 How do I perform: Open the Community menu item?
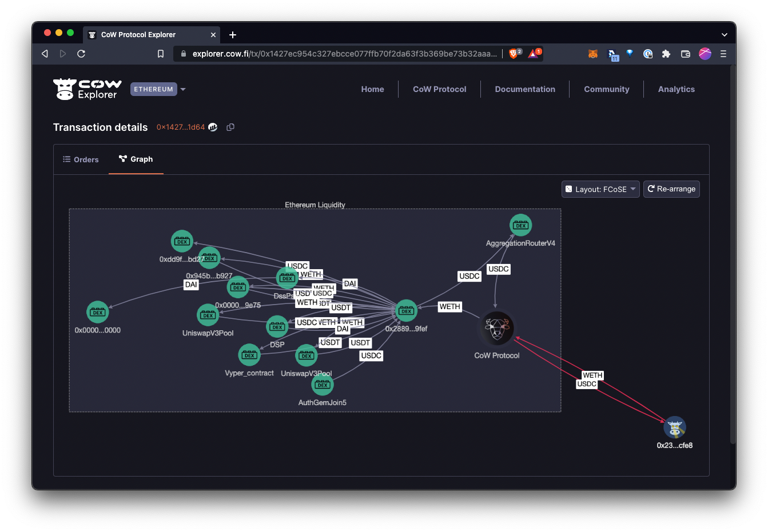tap(606, 89)
